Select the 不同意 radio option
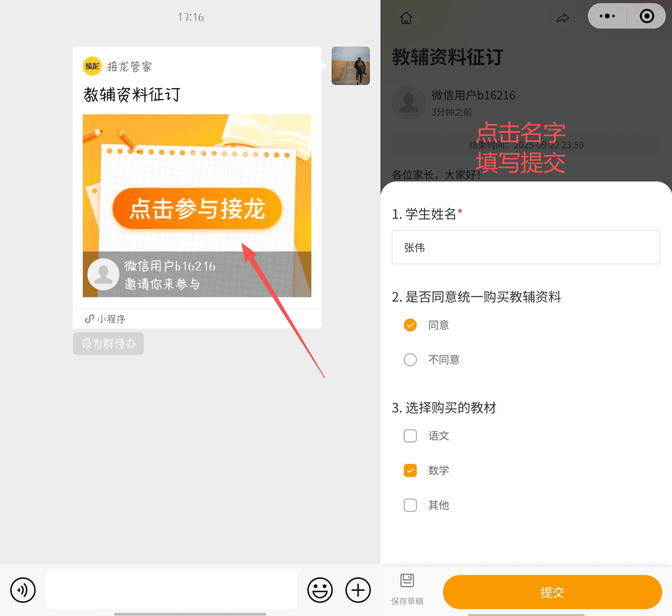 tap(410, 360)
